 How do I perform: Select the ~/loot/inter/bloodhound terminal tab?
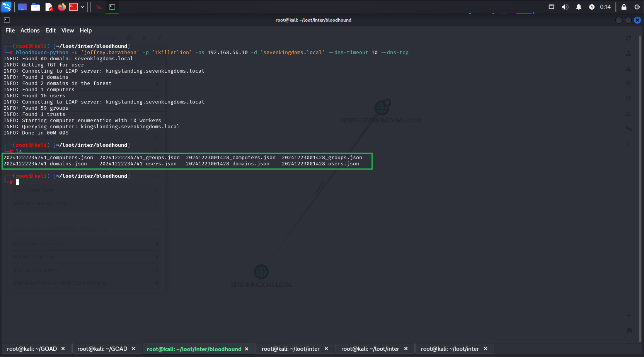click(194, 349)
